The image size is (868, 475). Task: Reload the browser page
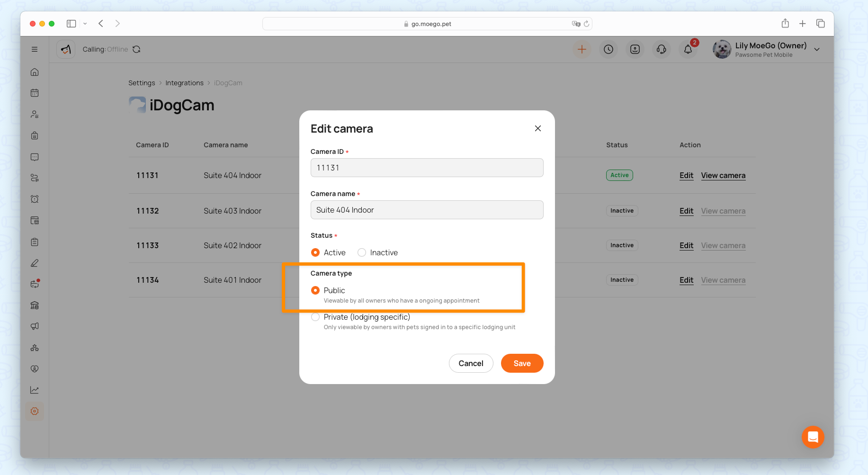click(586, 24)
